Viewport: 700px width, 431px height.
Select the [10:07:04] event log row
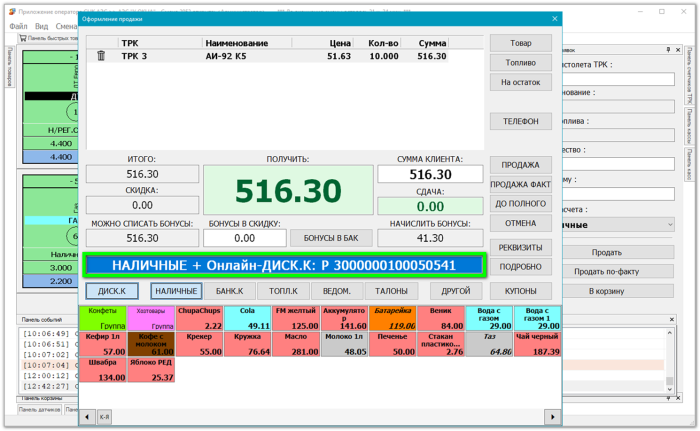coord(47,365)
